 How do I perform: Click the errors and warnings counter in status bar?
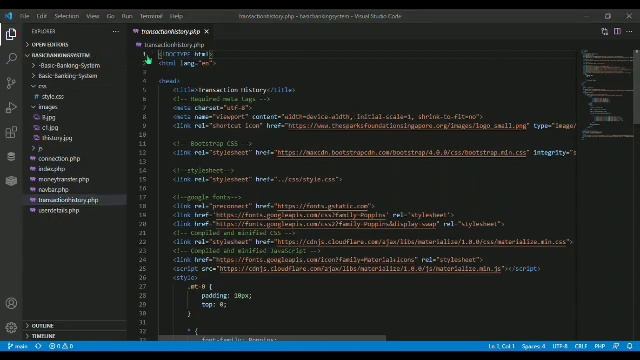point(61,346)
